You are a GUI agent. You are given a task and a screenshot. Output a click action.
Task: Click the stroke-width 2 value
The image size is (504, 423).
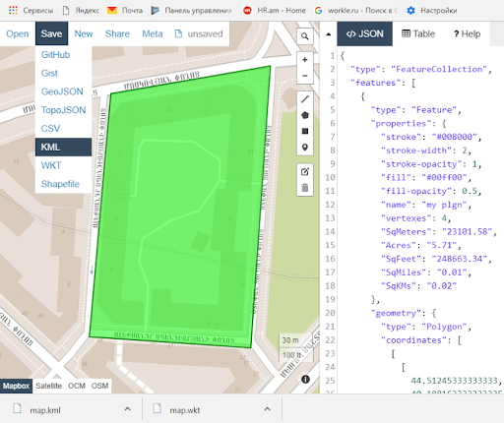coord(465,151)
